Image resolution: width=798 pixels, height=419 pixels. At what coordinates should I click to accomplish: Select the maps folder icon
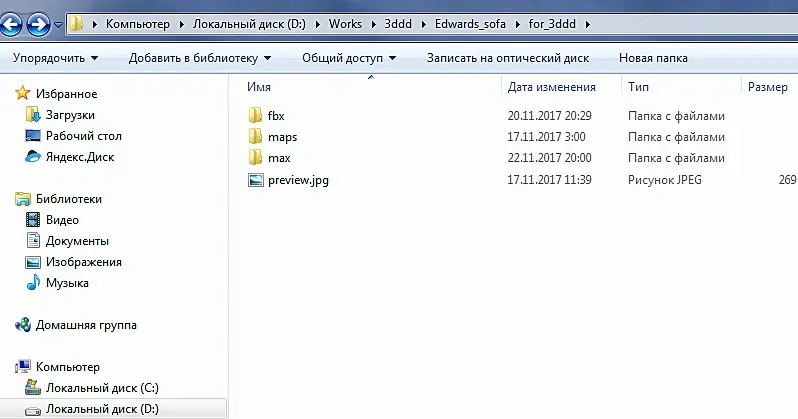tap(255, 136)
